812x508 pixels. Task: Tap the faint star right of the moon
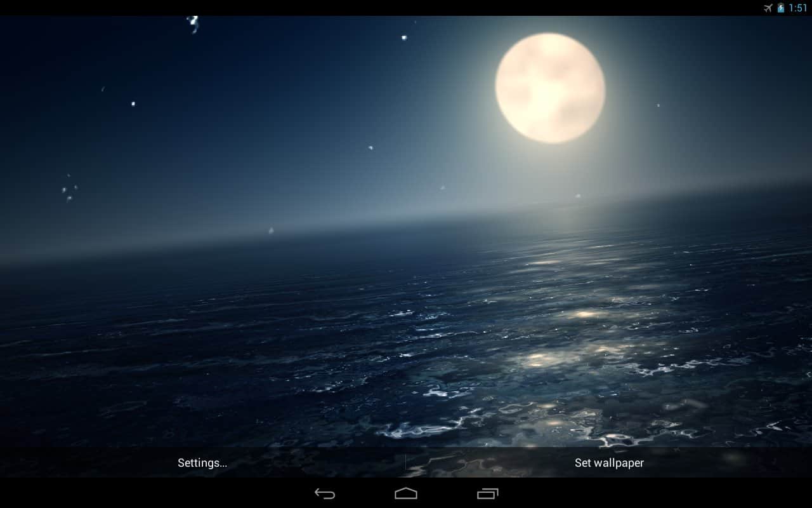coord(658,105)
